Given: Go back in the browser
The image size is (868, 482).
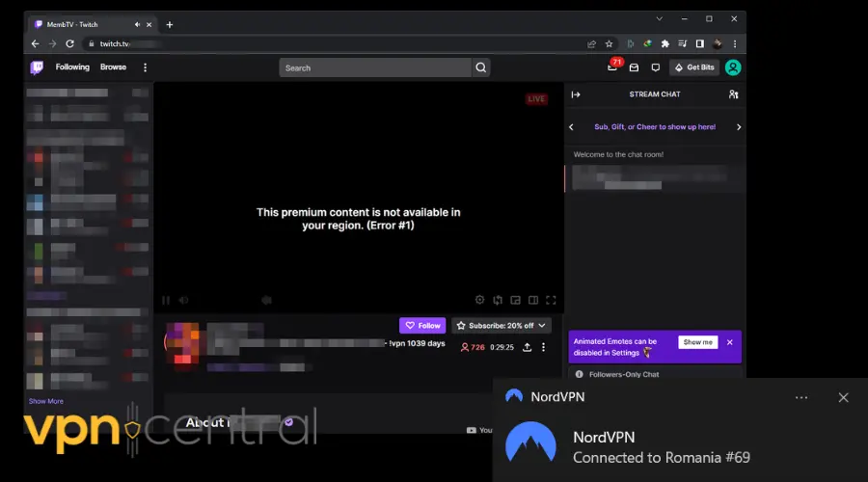Looking at the screenshot, I should coord(36,43).
